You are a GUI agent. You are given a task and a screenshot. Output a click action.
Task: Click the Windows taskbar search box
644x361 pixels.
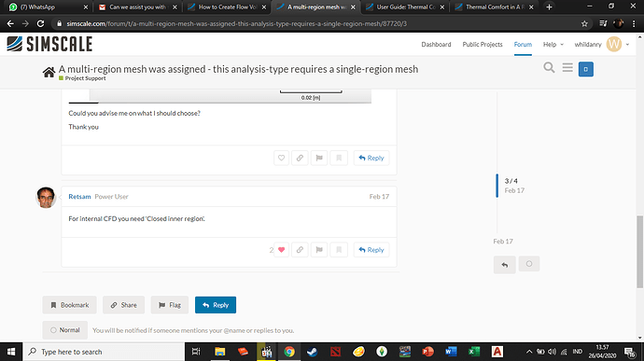pos(104,352)
